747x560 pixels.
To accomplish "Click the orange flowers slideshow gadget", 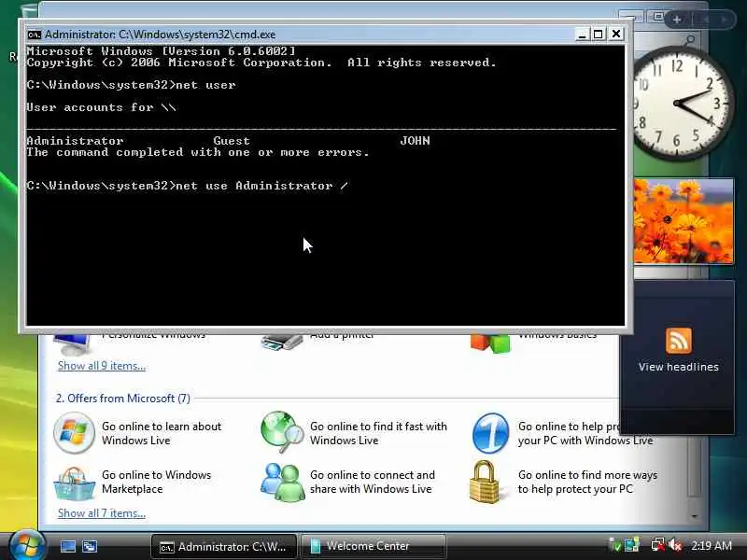I will (684, 221).
